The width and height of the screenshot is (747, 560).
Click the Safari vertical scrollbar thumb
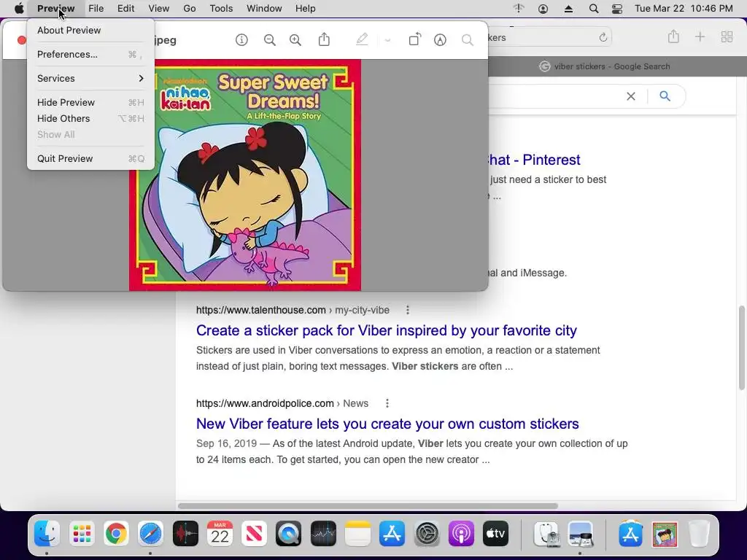[x=742, y=348]
